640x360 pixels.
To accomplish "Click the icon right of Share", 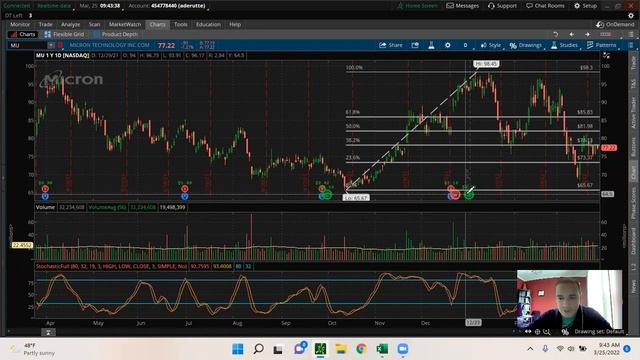I will pyautogui.click(x=415, y=45).
